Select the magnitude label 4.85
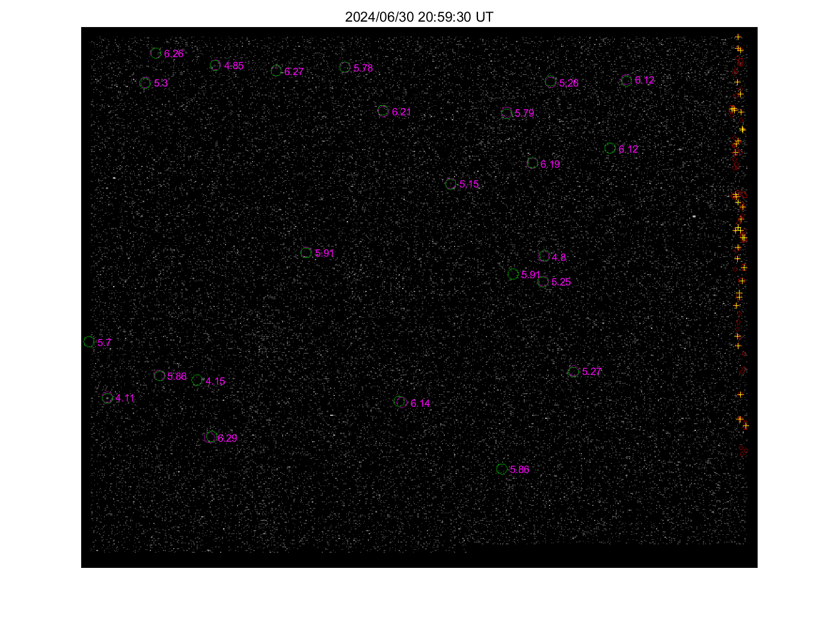 pyautogui.click(x=234, y=66)
